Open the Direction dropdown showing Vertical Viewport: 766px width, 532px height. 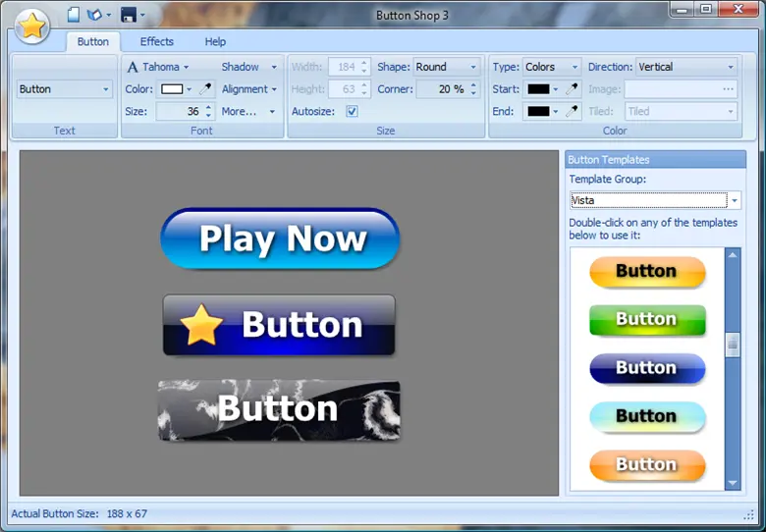(686, 67)
